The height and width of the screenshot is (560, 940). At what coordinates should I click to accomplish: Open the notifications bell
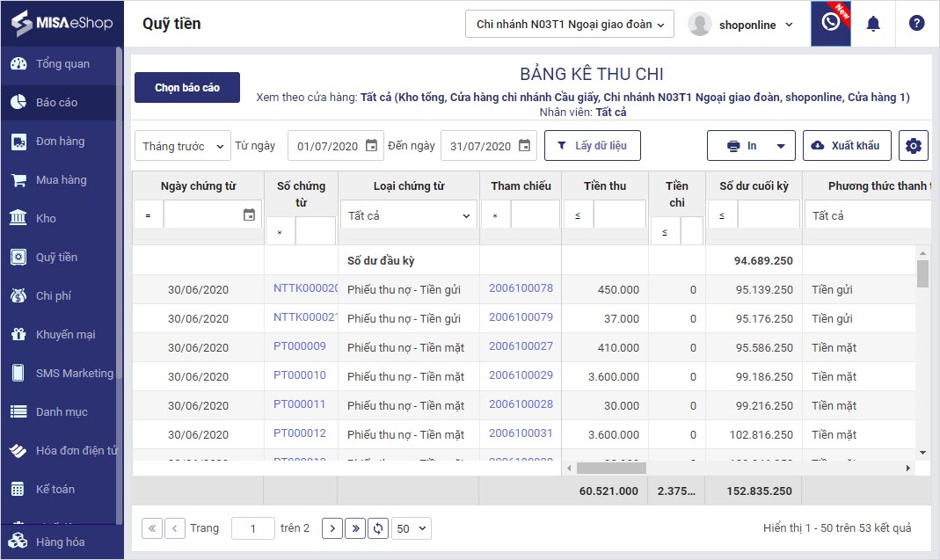(873, 24)
